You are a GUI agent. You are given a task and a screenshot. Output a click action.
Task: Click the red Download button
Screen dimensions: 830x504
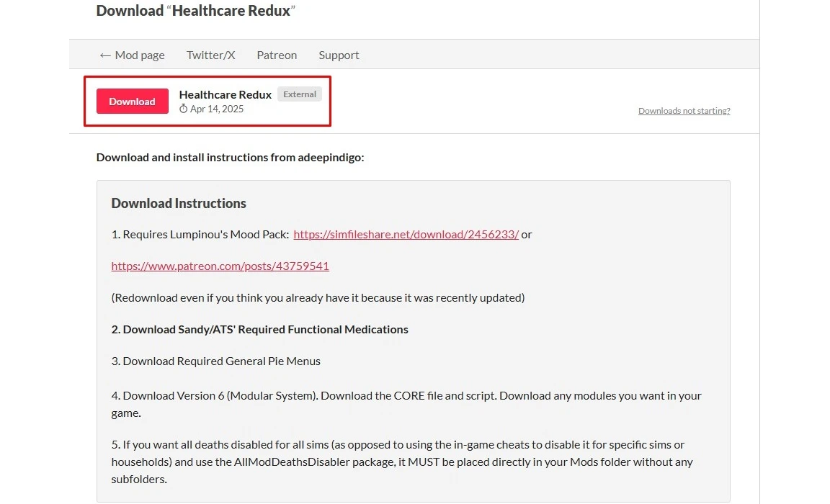coord(133,102)
